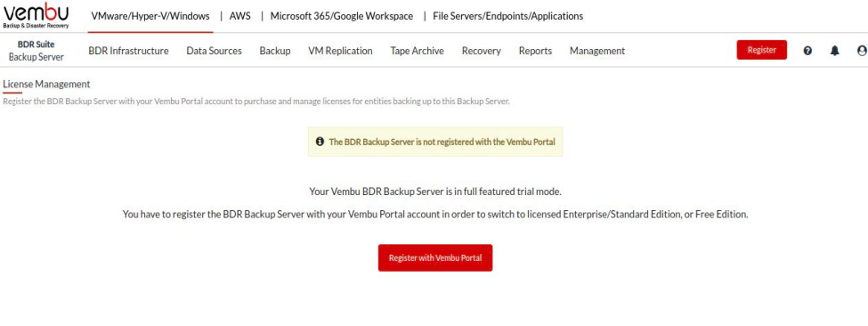This screenshot has width=868, height=326.
Task: Open notifications bell icon
Action: (835, 51)
